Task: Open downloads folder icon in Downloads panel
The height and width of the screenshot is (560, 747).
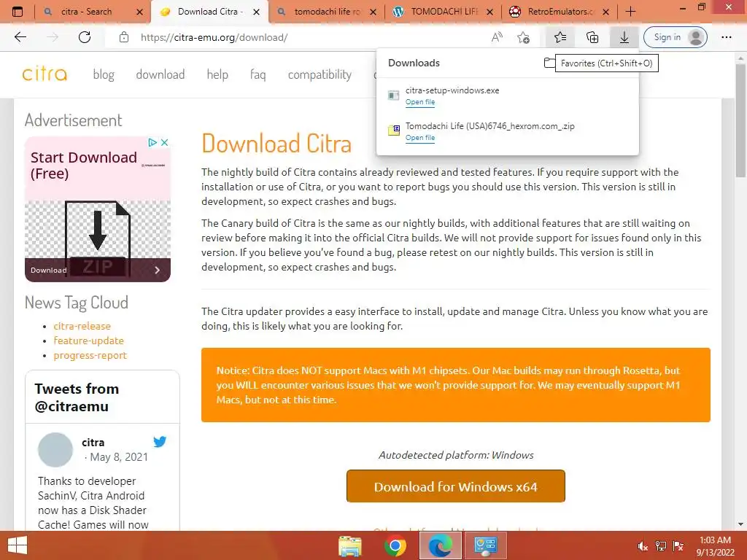Action: [549, 63]
